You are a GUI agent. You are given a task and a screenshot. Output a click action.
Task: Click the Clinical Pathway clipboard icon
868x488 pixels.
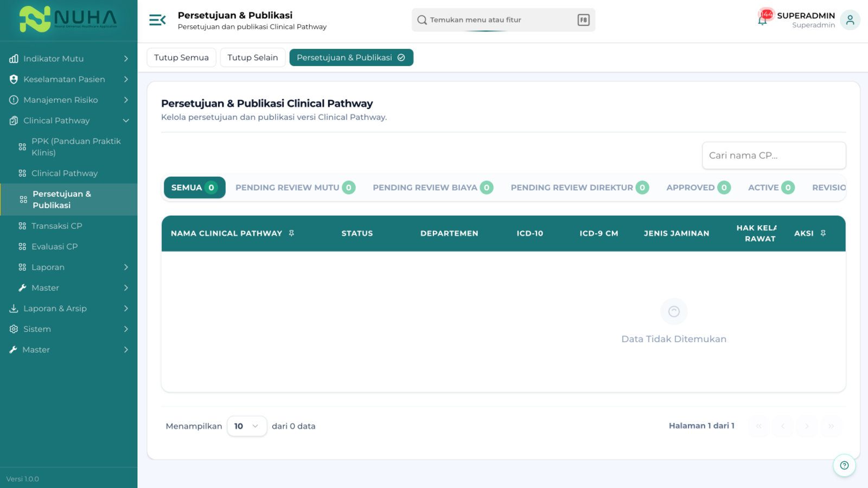click(14, 120)
